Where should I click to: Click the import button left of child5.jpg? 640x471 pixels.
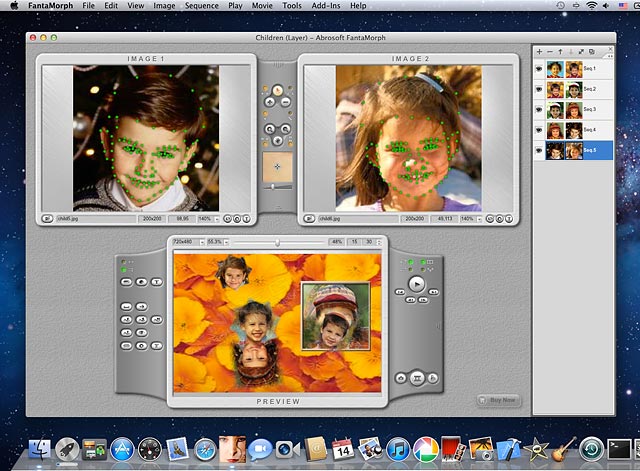[47, 219]
